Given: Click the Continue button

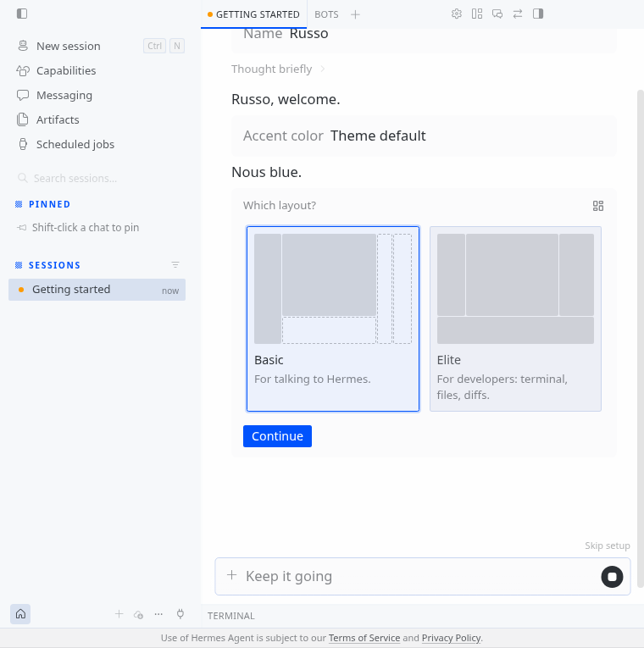Looking at the screenshot, I should coord(277,436).
